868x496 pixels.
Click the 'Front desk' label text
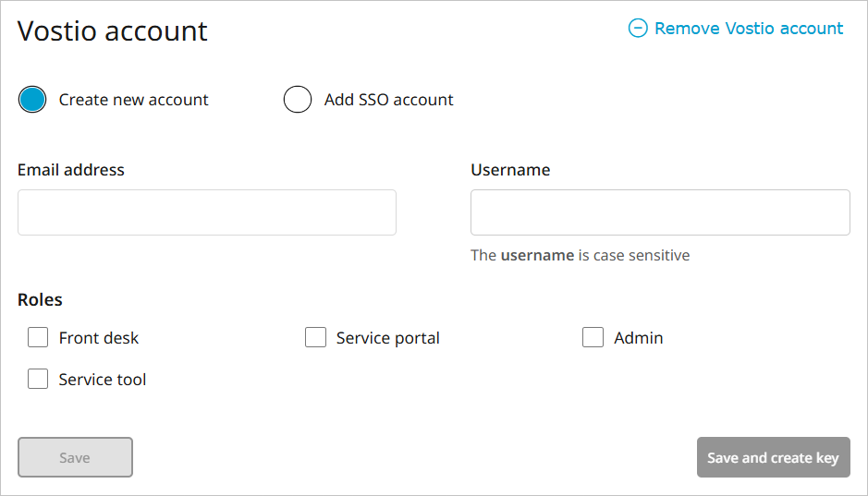pyautogui.click(x=98, y=338)
